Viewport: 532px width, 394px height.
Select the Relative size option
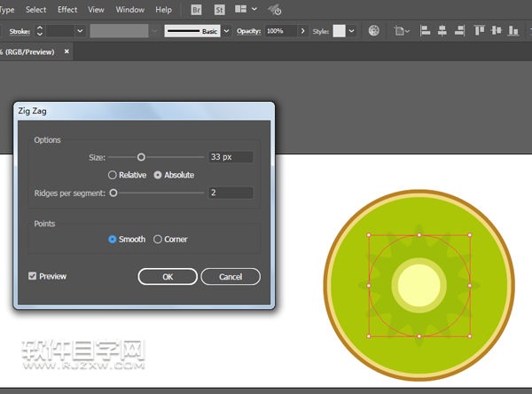tap(113, 175)
